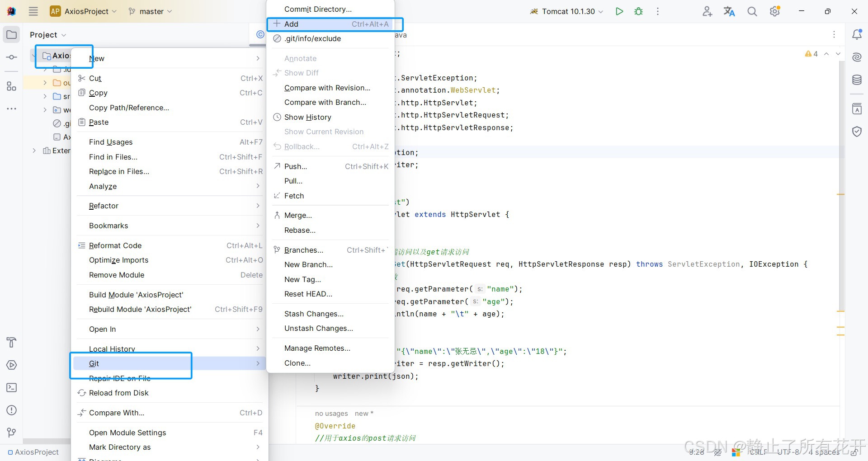
Task: Open editor tab options kebab menu
Action: [x=834, y=34]
